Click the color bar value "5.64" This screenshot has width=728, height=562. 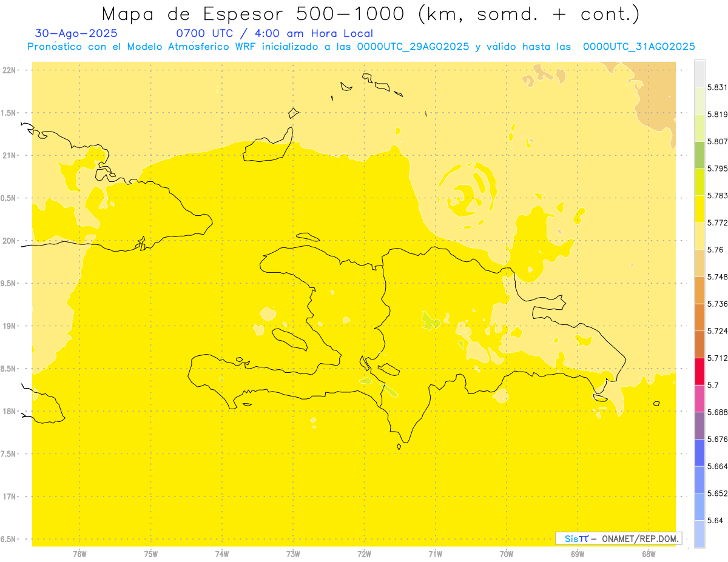(715, 520)
